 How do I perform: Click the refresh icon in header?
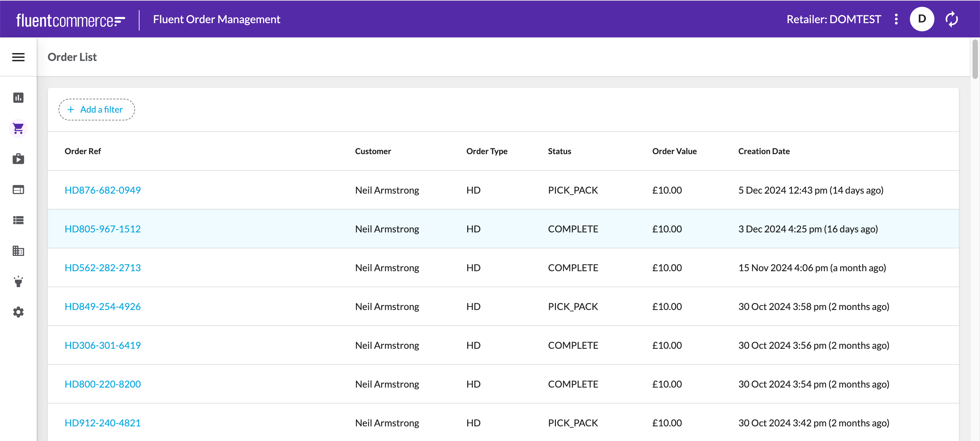pyautogui.click(x=951, y=19)
